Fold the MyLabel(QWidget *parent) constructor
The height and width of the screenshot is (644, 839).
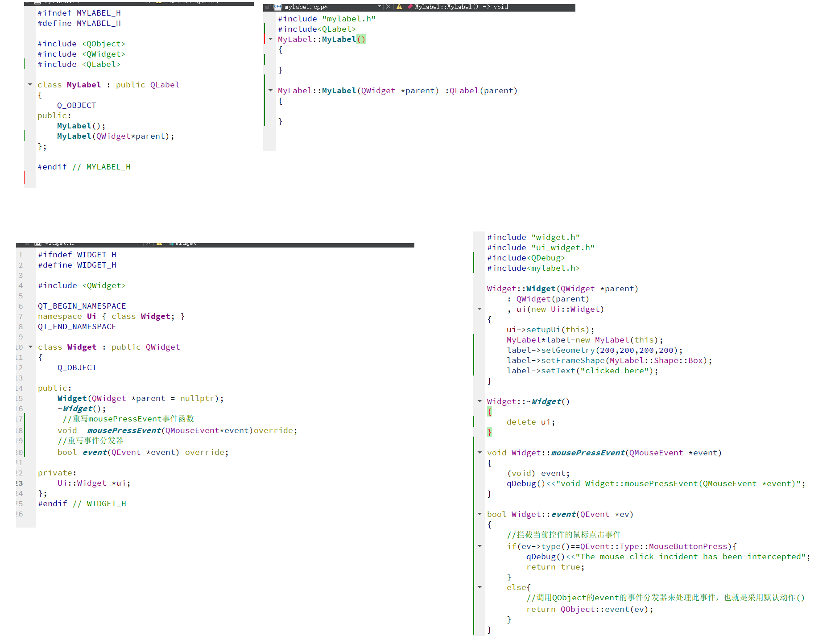pos(271,91)
